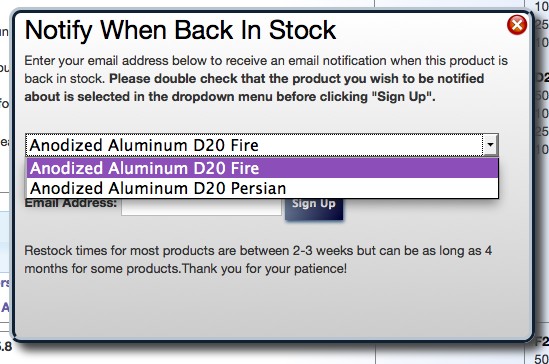Click the Notify When Back In Stock heading
Viewport: 549px width, 364px height.
click(x=180, y=30)
